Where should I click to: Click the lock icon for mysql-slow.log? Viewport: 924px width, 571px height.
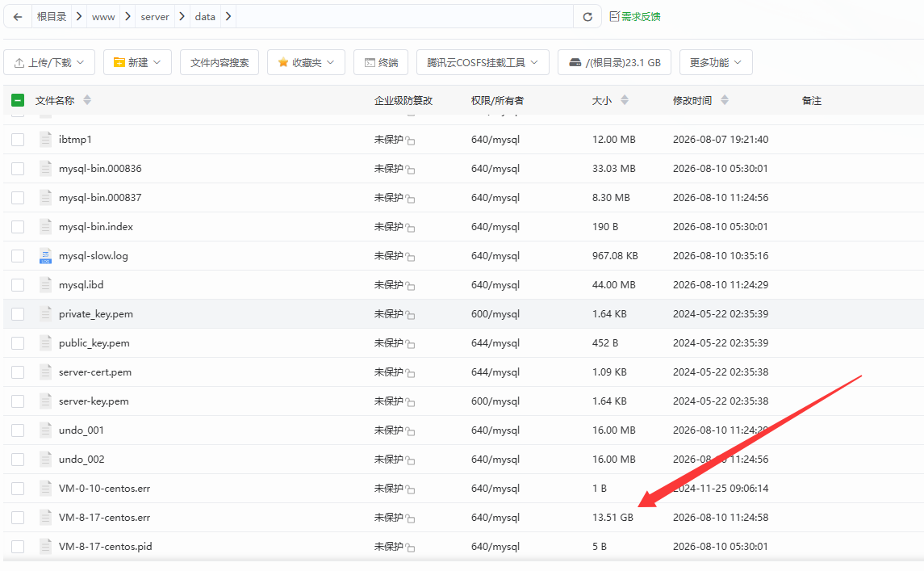(410, 257)
